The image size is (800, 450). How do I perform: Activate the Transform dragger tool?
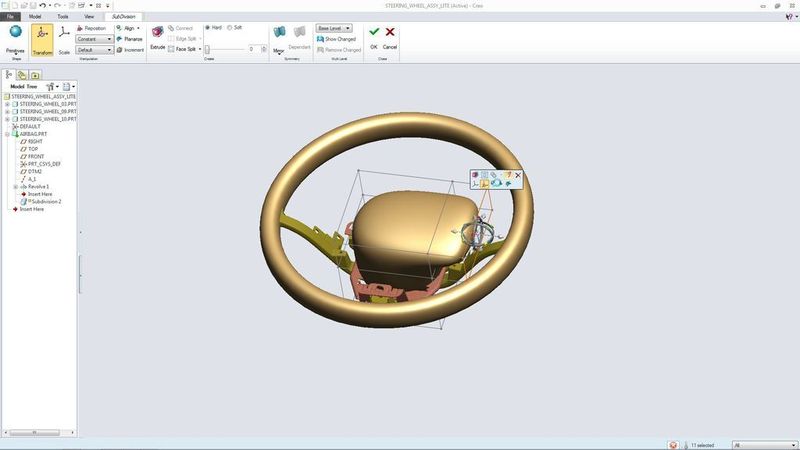pos(42,39)
